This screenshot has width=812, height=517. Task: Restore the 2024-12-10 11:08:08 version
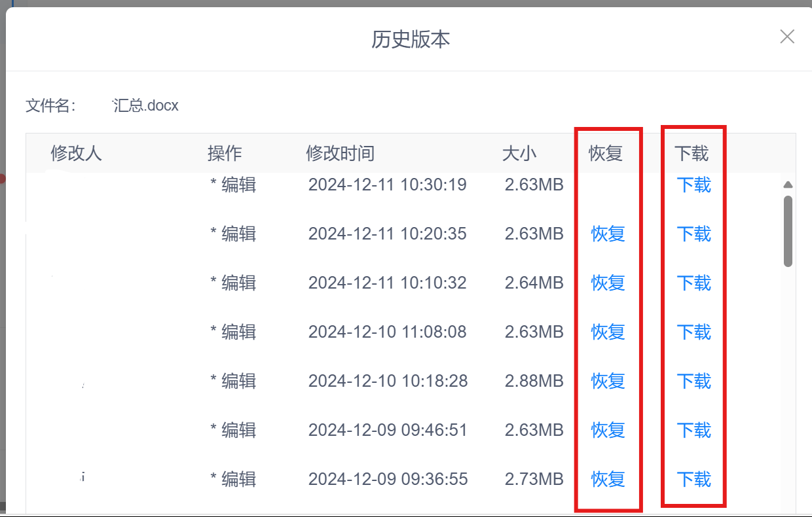(x=608, y=332)
